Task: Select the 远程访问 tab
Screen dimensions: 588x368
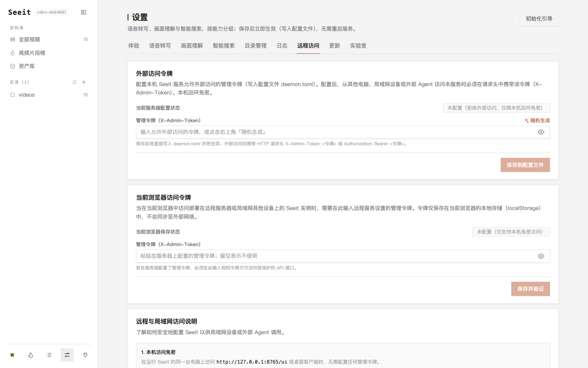Action: 308,46
